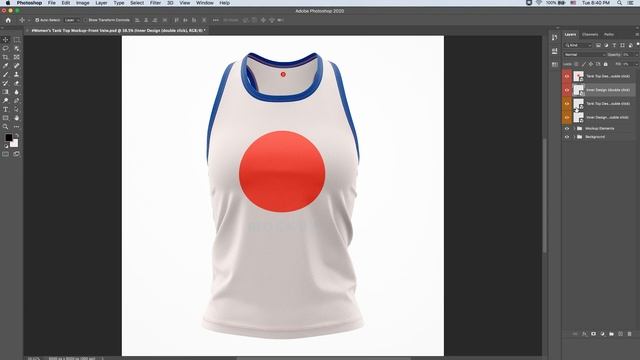
Task: Open the Fill slider dropdown arrow
Action: [x=636, y=64]
